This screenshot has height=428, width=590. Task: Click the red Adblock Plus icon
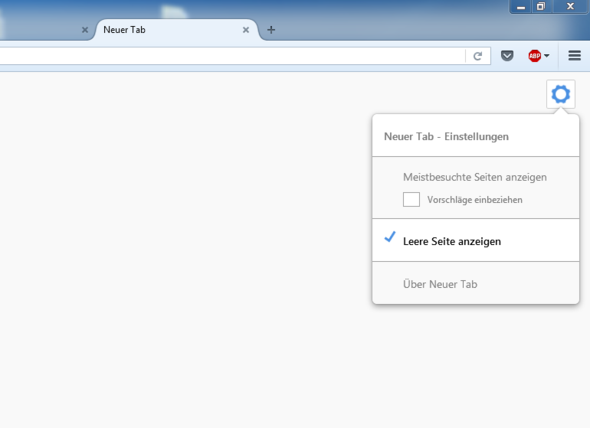tap(534, 56)
